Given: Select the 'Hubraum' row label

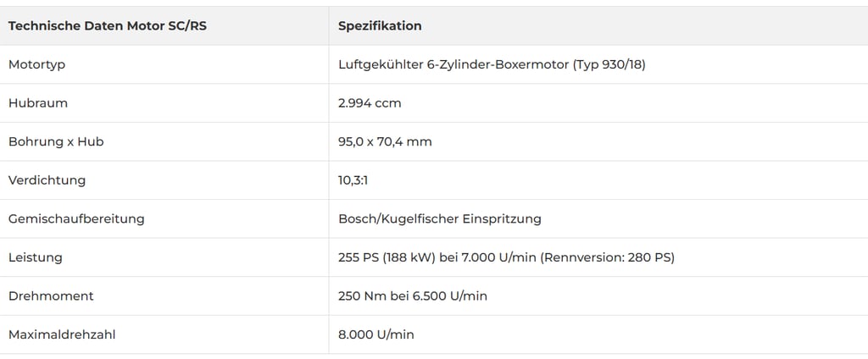Looking at the screenshot, I should pos(37,103).
